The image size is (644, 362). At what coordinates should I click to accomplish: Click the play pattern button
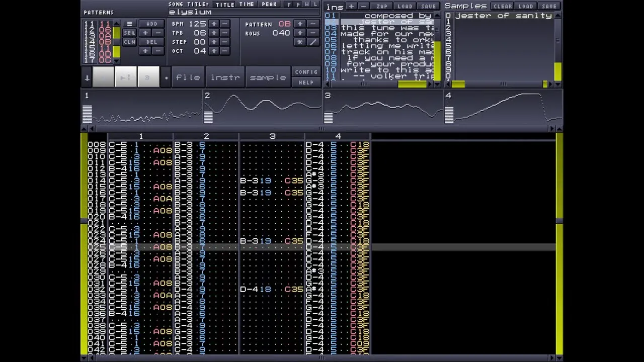tap(126, 77)
